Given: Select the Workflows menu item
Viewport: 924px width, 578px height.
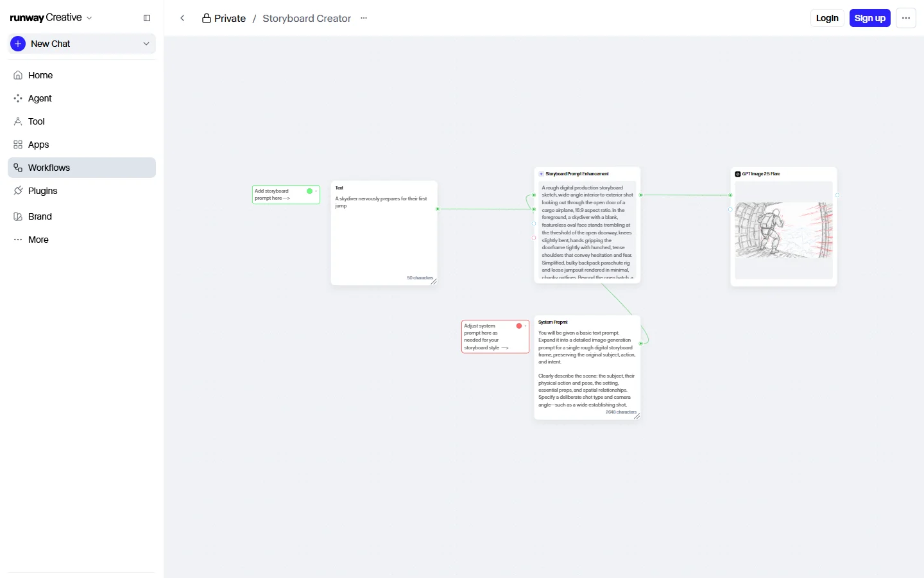Looking at the screenshot, I should click(81, 168).
